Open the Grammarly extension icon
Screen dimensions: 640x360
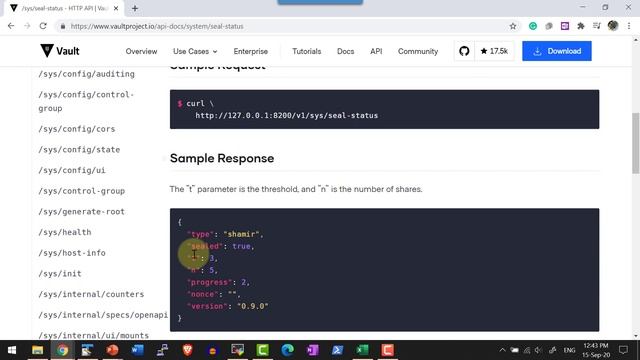tap(533, 26)
